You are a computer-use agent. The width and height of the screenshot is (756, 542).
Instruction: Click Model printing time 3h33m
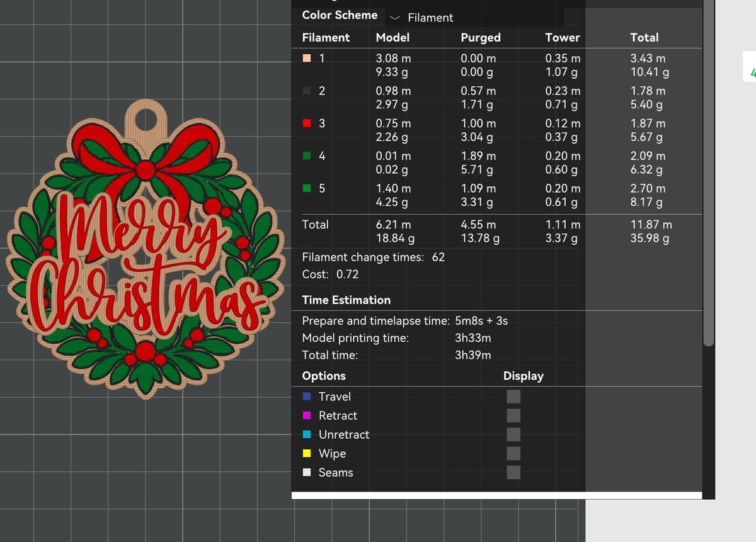[x=473, y=338]
